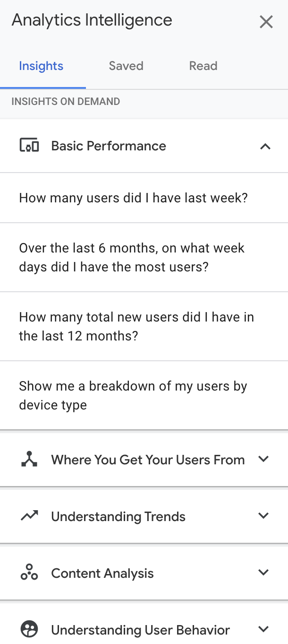Close the Analytics Intelligence panel
288x644 pixels.
coord(266,22)
